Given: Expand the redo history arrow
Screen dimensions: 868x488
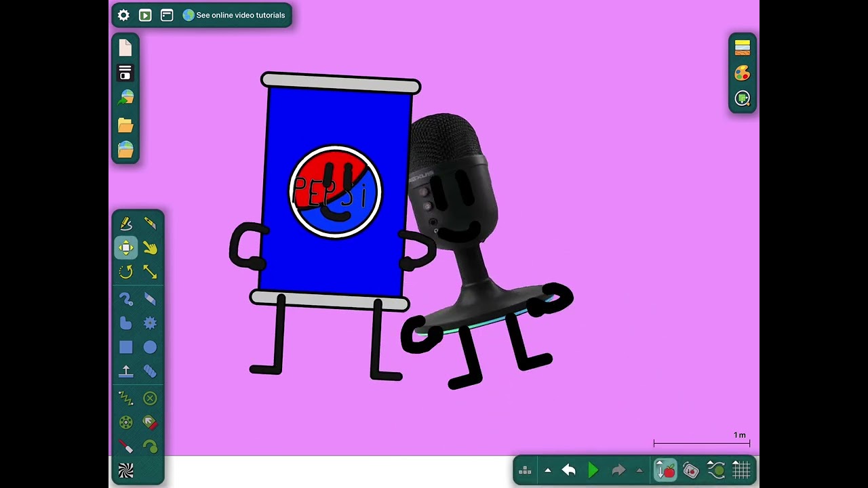Looking at the screenshot, I should 639,470.
